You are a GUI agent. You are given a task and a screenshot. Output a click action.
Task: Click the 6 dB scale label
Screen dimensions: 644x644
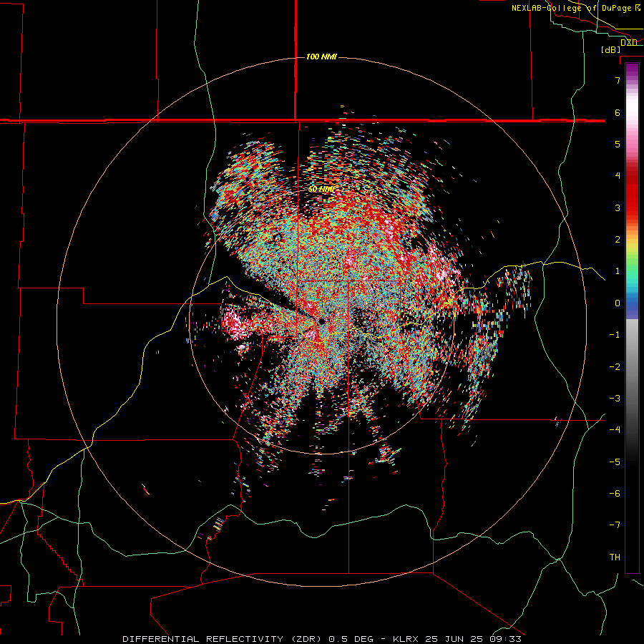pyautogui.click(x=618, y=112)
